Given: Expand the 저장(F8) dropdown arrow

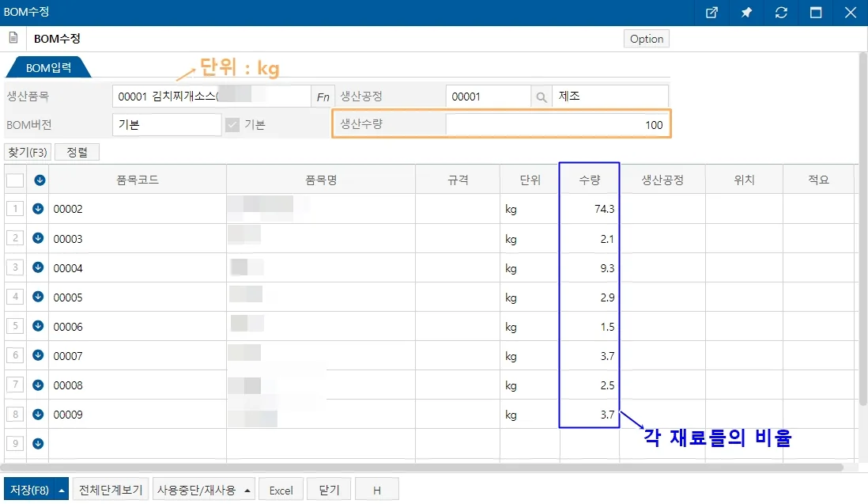Looking at the screenshot, I should tap(62, 491).
